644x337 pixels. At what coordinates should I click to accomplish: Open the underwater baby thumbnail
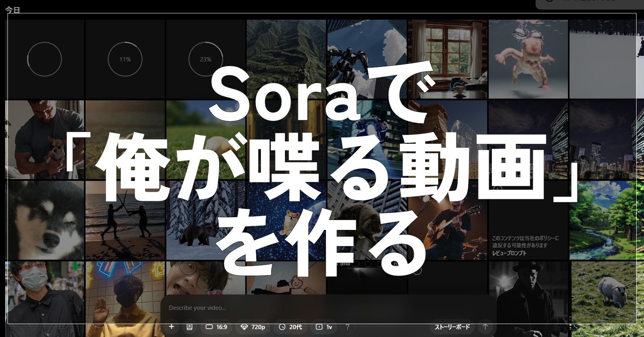pyautogui.click(x=528, y=59)
